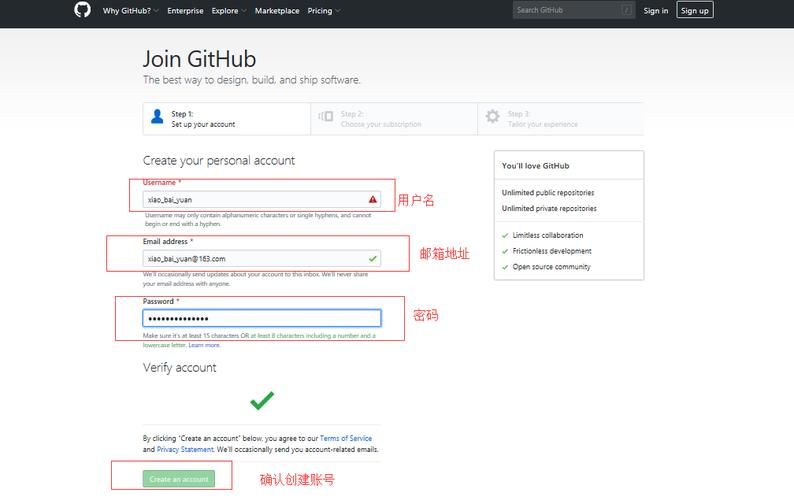794x500 pixels.
Task: Click the Sign in link
Action: point(656,11)
